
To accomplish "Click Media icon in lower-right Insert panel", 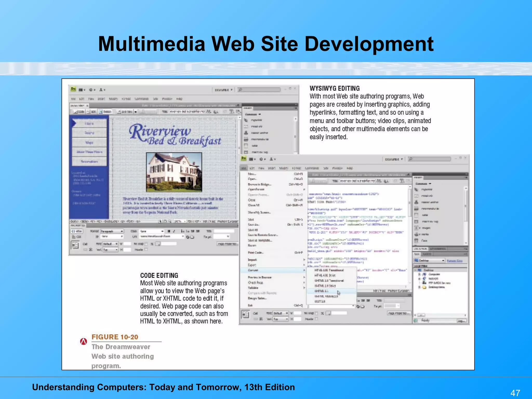I will [x=416, y=234].
